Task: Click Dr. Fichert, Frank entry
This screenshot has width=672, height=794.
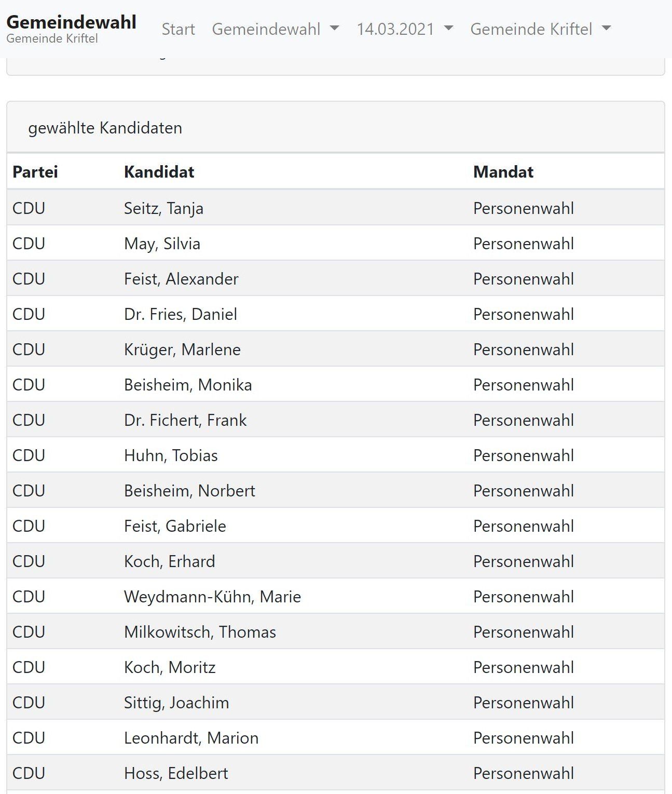Action: tap(185, 420)
